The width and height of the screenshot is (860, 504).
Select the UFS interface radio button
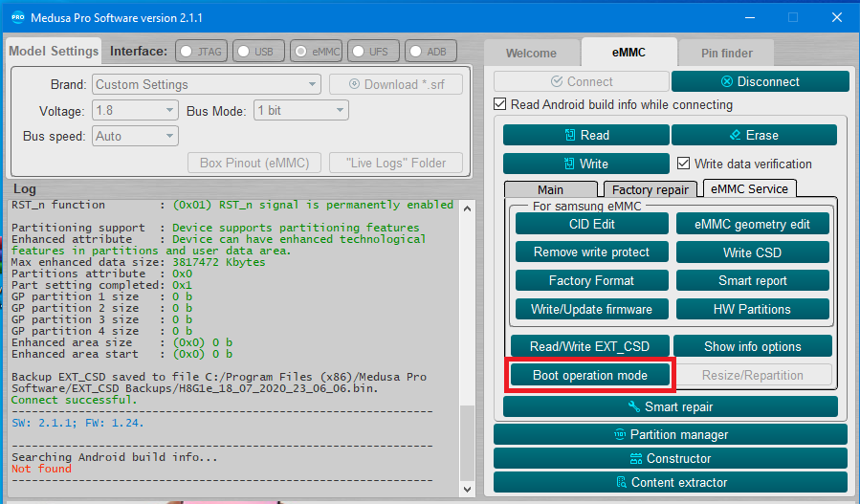(359, 52)
